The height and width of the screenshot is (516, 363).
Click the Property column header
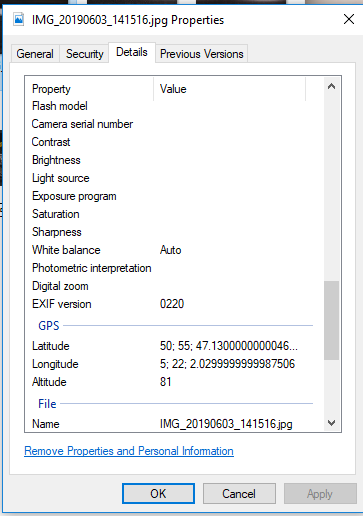[89, 89]
